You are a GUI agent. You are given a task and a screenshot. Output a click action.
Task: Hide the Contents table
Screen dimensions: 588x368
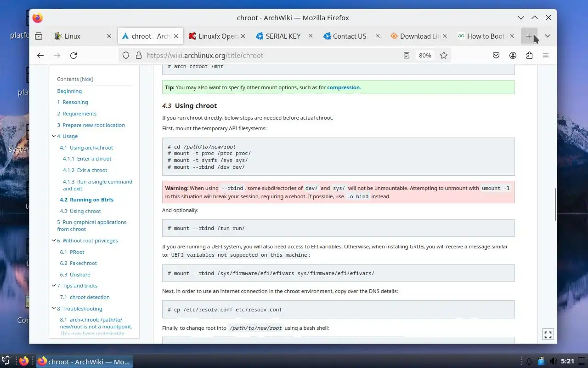(x=86, y=79)
